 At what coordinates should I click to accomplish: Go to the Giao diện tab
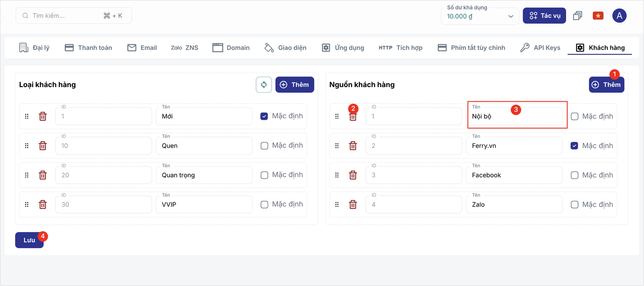click(x=285, y=47)
